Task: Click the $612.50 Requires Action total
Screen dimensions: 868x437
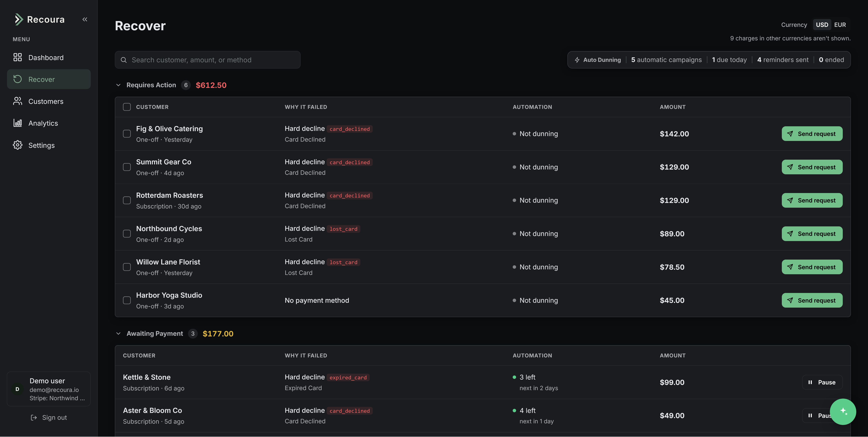Action: click(211, 85)
